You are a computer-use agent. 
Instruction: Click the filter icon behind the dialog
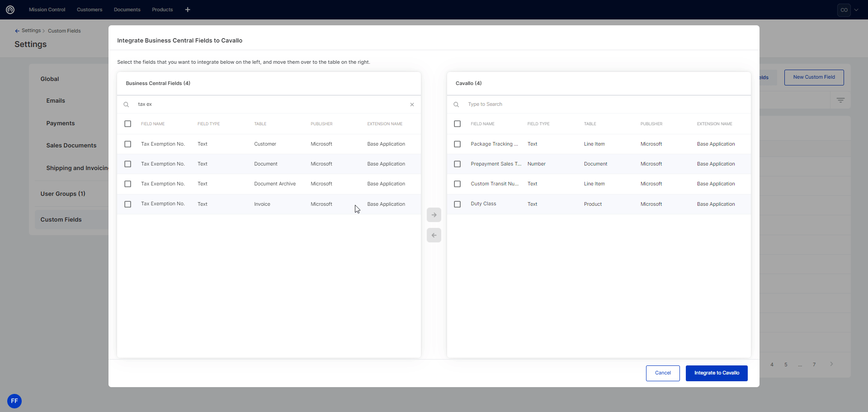coord(840,100)
